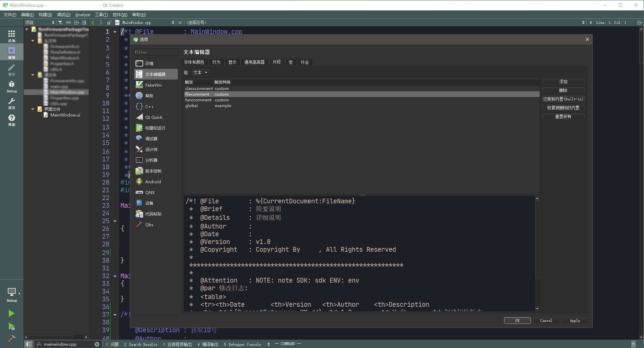The height and width of the screenshot is (348, 644).
Task: Click the 添加 button
Action: tap(563, 82)
